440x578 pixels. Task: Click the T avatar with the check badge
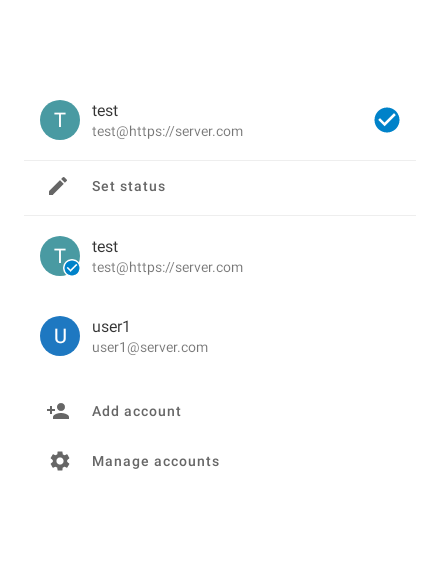(60, 256)
